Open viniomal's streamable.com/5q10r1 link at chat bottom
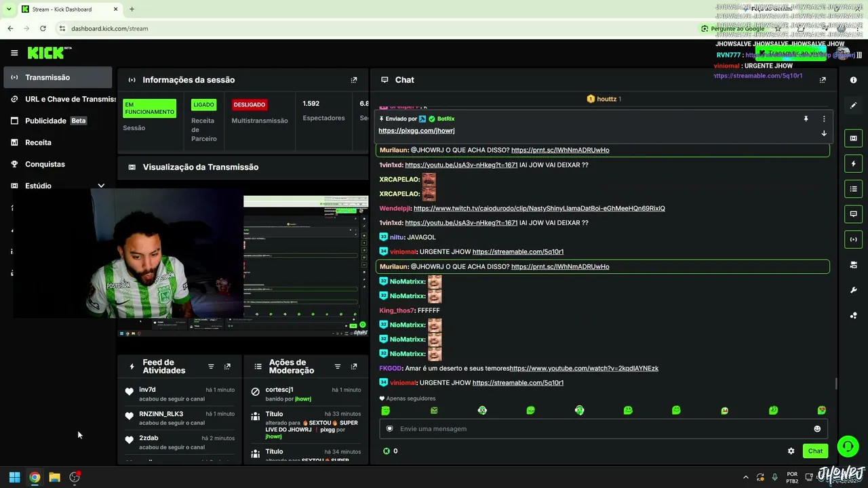The width and height of the screenshot is (868, 488). [518, 383]
